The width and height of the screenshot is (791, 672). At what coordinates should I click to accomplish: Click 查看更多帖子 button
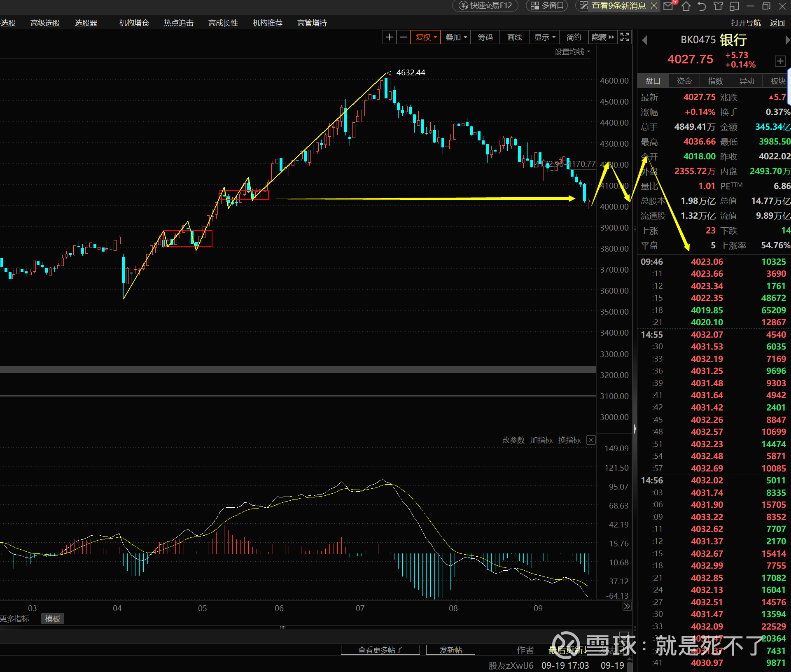[380, 650]
